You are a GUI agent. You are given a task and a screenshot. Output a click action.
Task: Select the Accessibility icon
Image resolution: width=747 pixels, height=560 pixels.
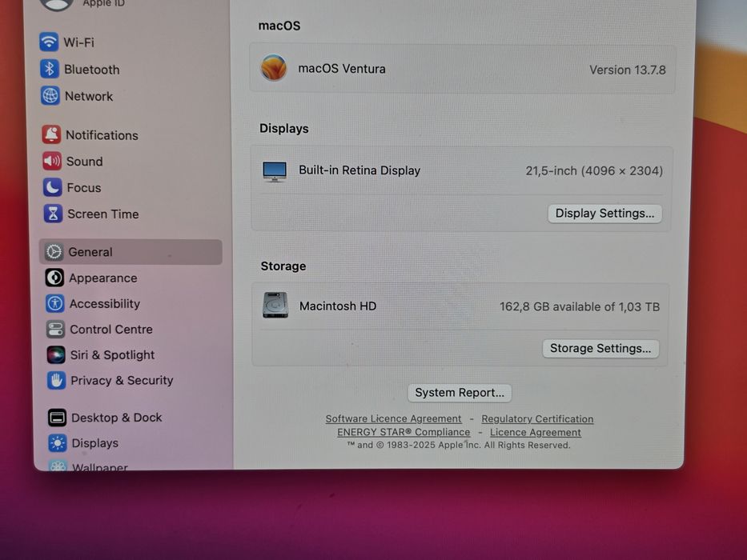click(x=54, y=303)
